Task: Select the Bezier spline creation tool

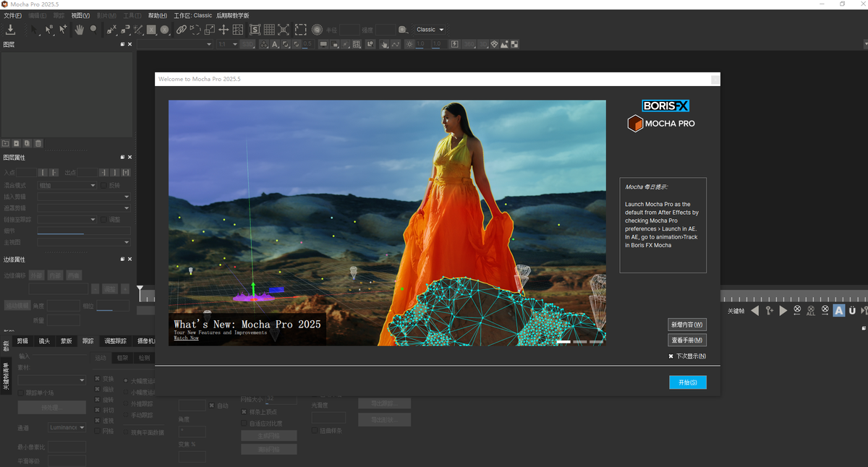Action: point(125,30)
